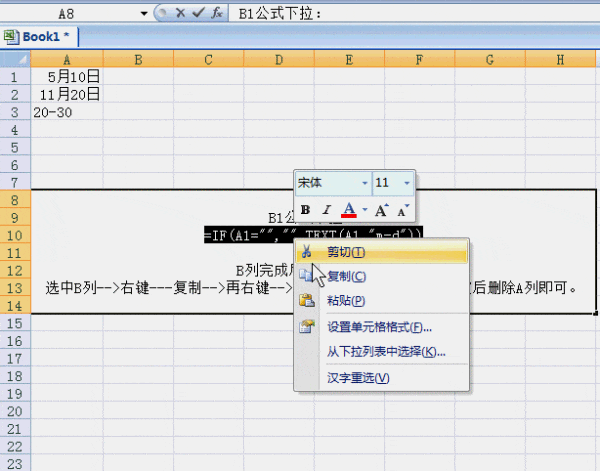Screen dimensions: 600x471
Task: Toggle Italic in the mini toolbar
Action: point(326,210)
